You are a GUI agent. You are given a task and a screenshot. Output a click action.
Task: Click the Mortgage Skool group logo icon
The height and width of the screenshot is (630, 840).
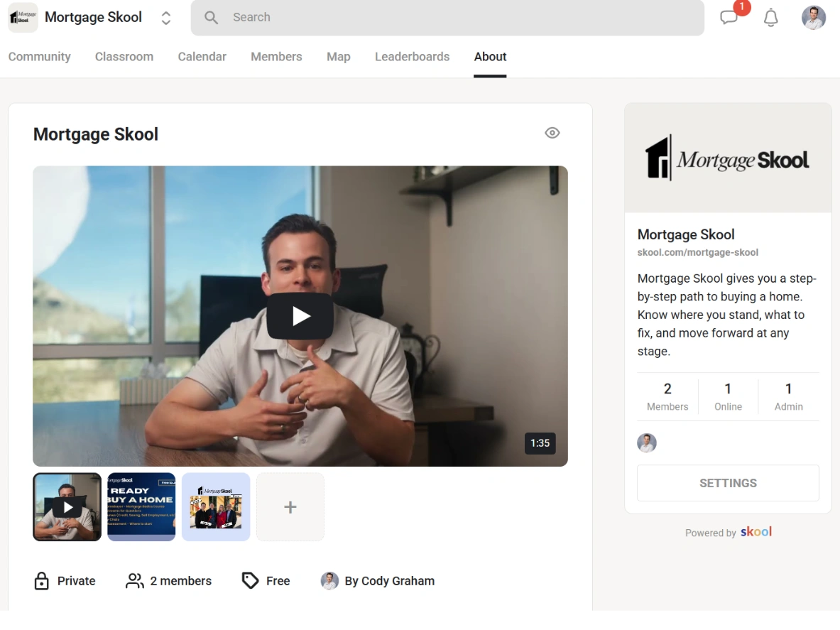[x=23, y=18]
